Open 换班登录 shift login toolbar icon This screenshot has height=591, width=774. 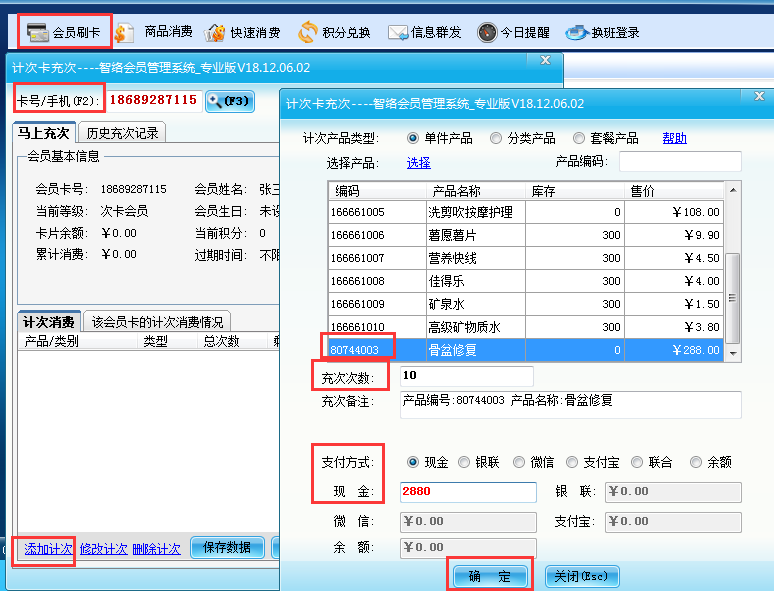point(602,33)
